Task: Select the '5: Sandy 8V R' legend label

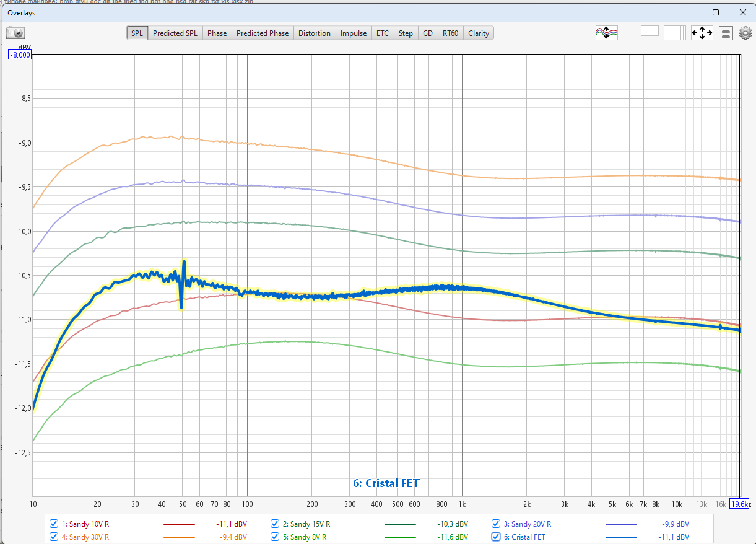Action: pos(305,537)
